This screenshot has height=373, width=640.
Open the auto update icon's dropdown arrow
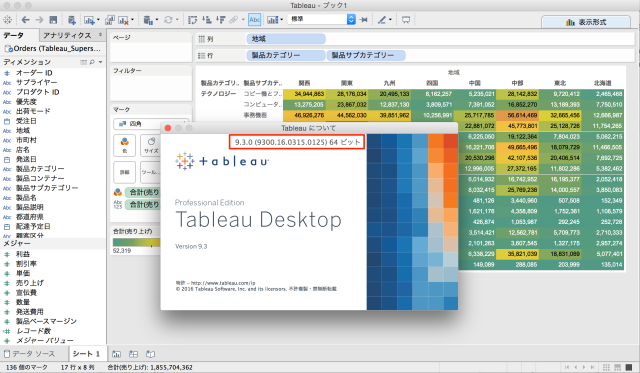point(157,20)
